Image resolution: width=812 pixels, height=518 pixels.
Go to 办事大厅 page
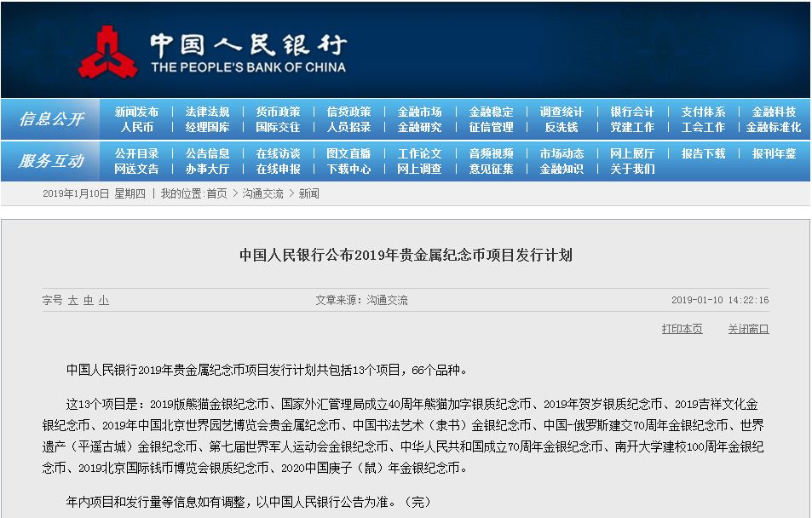(x=207, y=169)
